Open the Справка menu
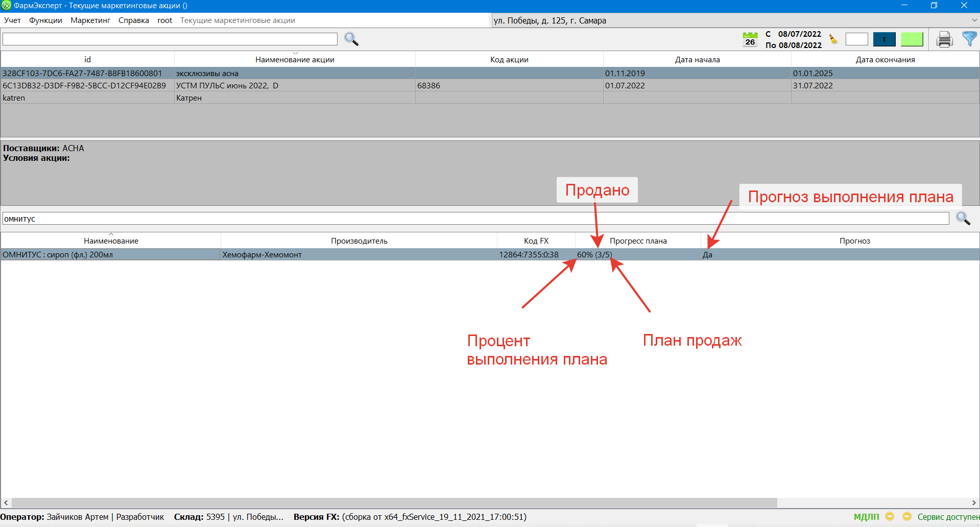The height and width of the screenshot is (527, 980). click(x=133, y=20)
